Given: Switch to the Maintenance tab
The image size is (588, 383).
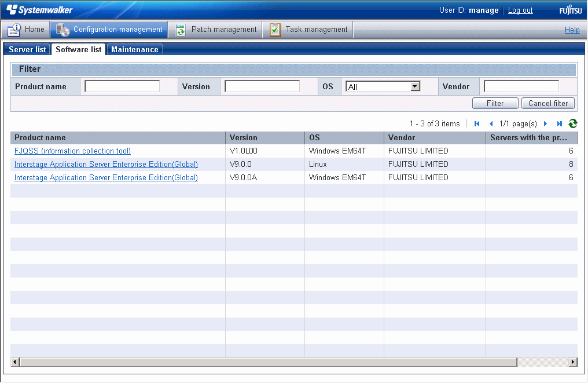Looking at the screenshot, I should [x=135, y=50].
